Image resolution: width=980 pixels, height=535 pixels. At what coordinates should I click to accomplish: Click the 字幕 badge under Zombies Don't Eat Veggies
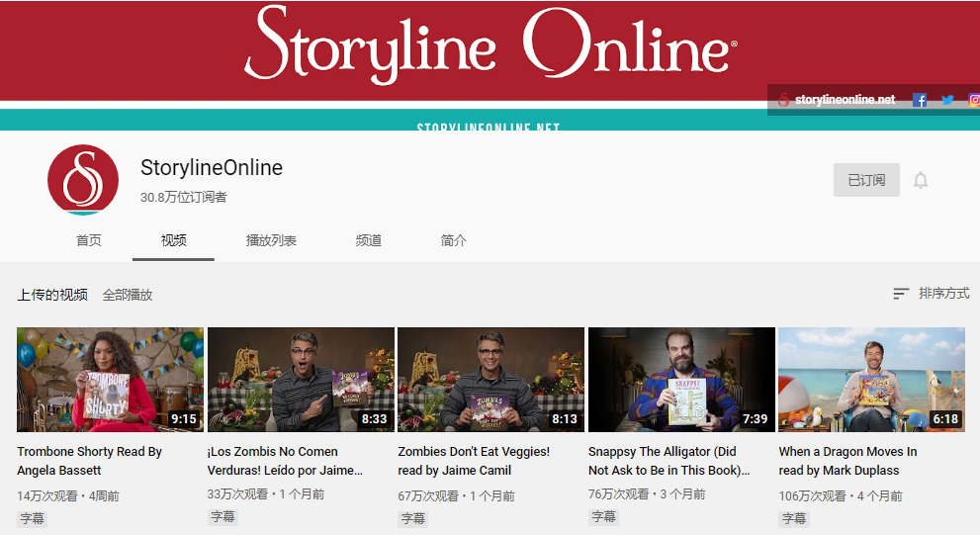pos(413,519)
